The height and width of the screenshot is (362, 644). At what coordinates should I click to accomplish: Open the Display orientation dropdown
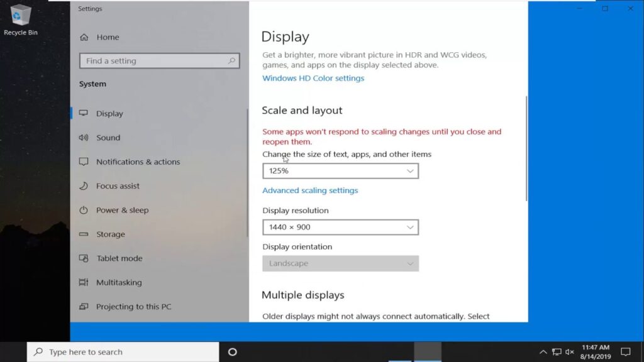tap(340, 263)
